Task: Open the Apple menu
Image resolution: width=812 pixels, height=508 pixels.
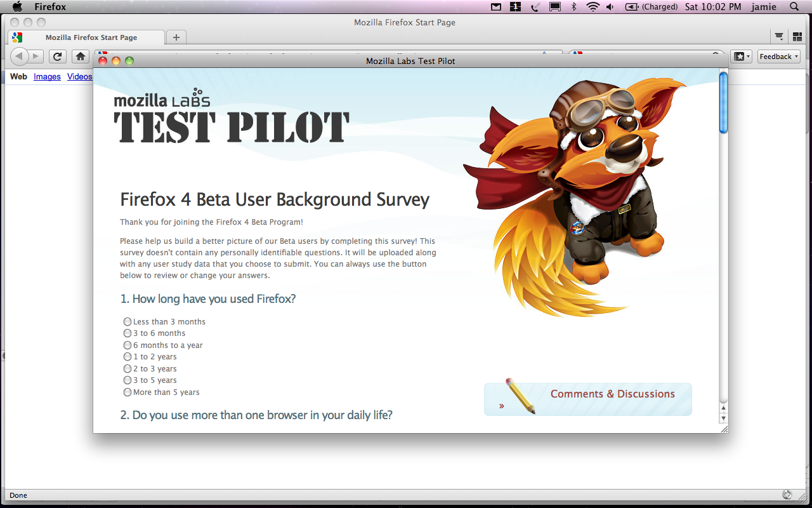Action: 17,7
